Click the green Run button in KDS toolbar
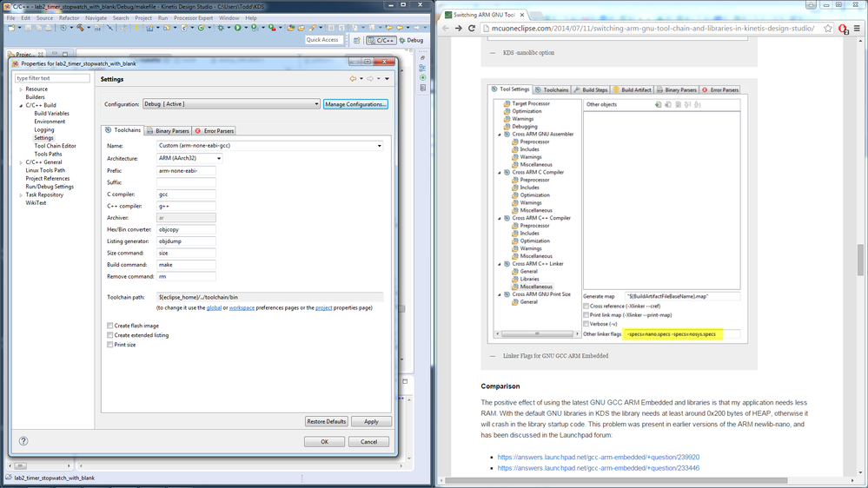The width and height of the screenshot is (868, 488). 237,28
